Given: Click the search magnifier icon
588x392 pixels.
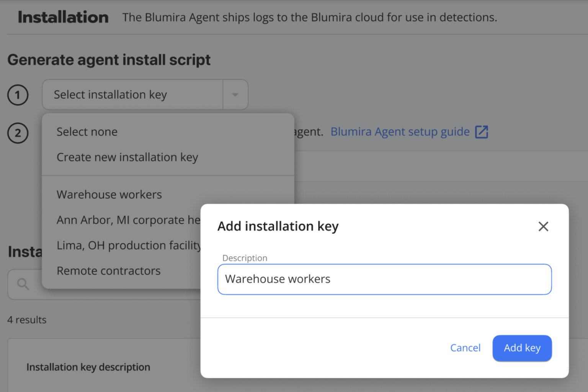Looking at the screenshot, I should [23, 284].
